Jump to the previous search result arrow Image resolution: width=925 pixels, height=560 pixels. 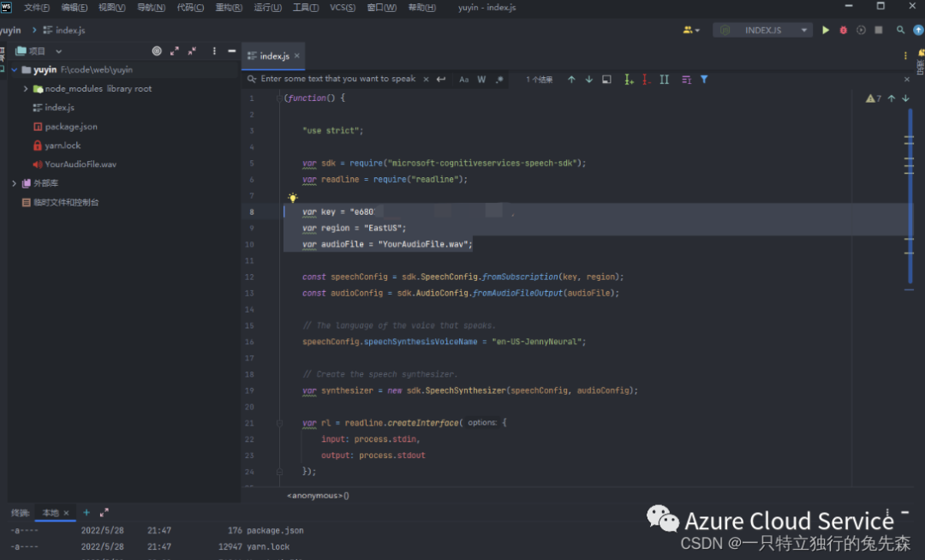coord(572,79)
